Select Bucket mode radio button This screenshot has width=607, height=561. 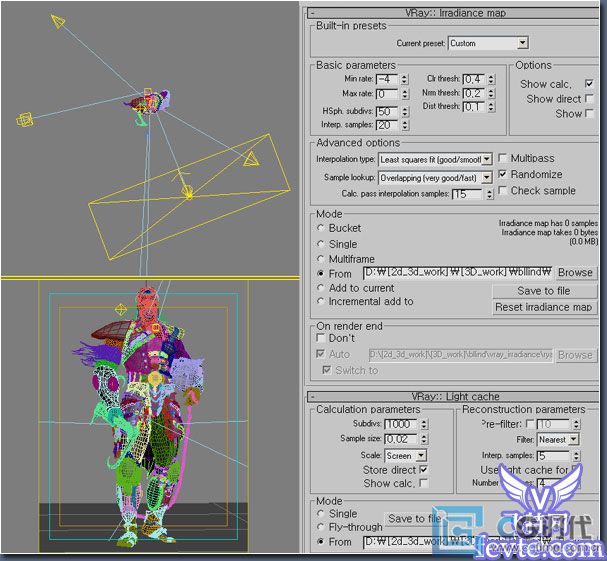pyautogui.click(x=320, y=228)
